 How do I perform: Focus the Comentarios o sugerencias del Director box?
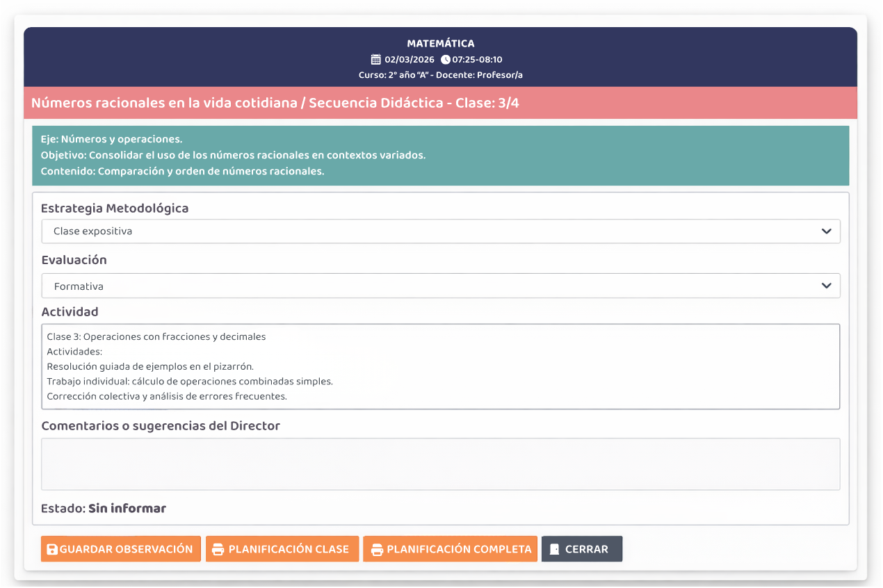pos(440,464)
